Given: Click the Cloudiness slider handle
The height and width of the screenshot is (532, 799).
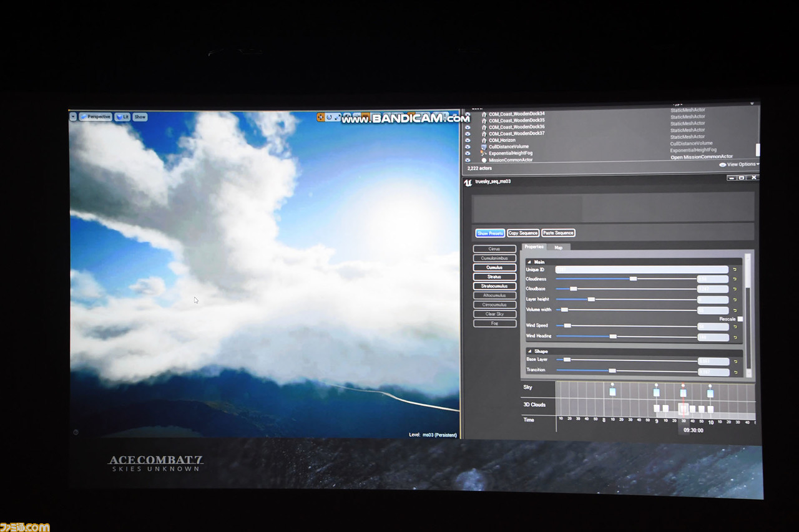Looking at the screenshot, I should (633, 279).
